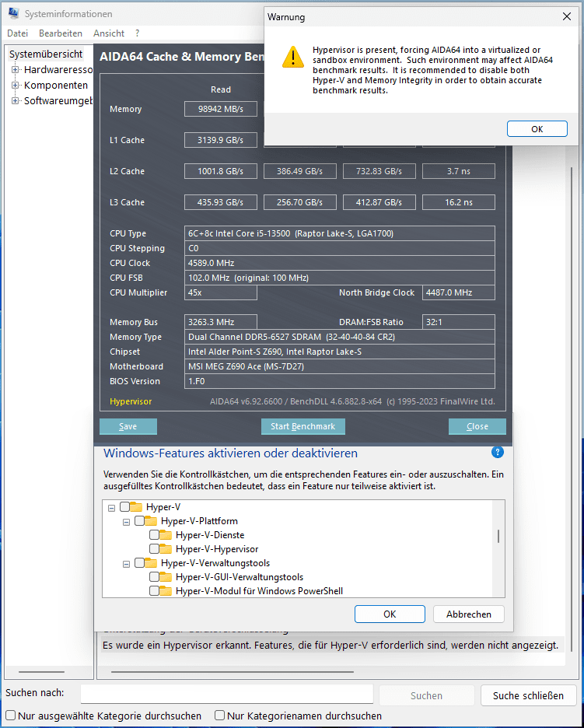The image size is (584, 728).
Task: Click Close in AIDA64 benchmark window
Action: click(477, 426)
